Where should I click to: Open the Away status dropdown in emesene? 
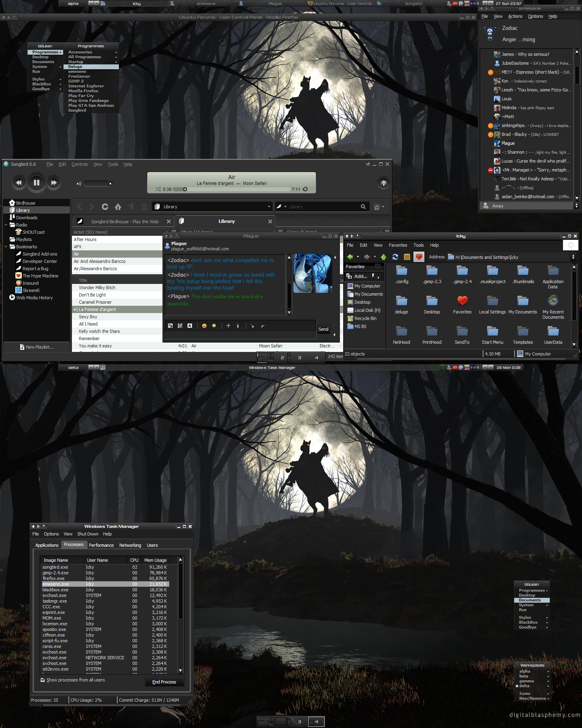[x=576, y=206]
